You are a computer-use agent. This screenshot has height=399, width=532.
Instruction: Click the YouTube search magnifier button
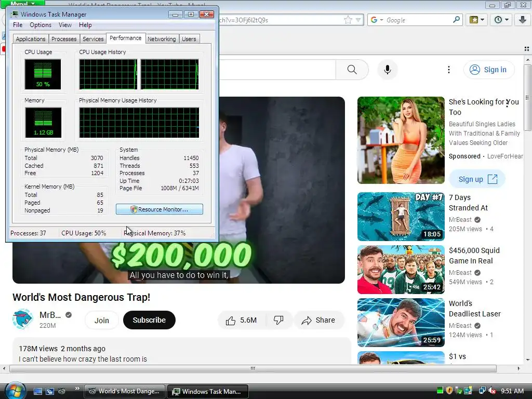[x=352, y=70]
